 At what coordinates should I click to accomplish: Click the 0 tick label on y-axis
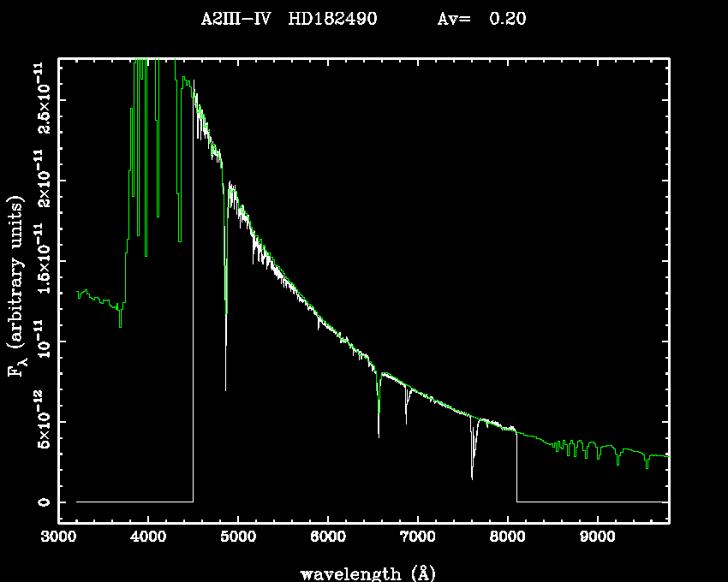click(x=40, y=502)
